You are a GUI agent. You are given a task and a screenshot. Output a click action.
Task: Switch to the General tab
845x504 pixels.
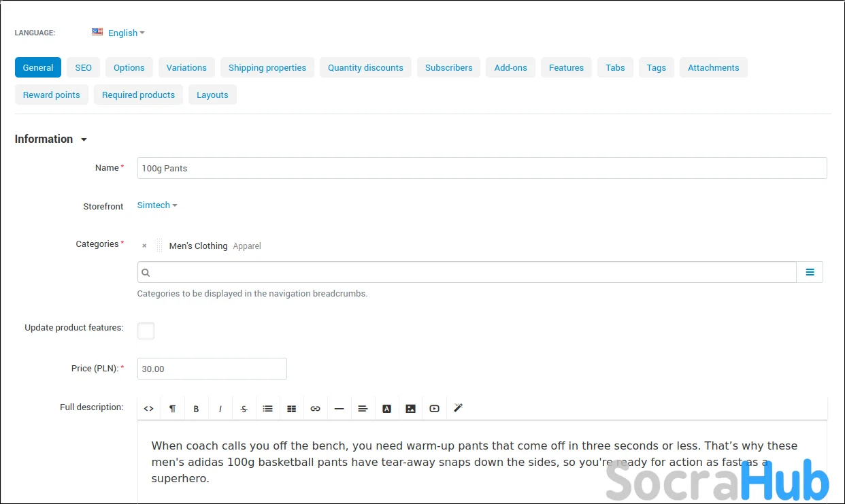tap(38, 67)
